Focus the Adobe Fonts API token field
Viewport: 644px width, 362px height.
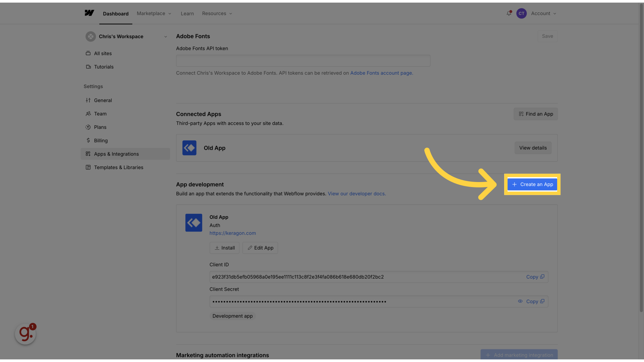[303, 61]
